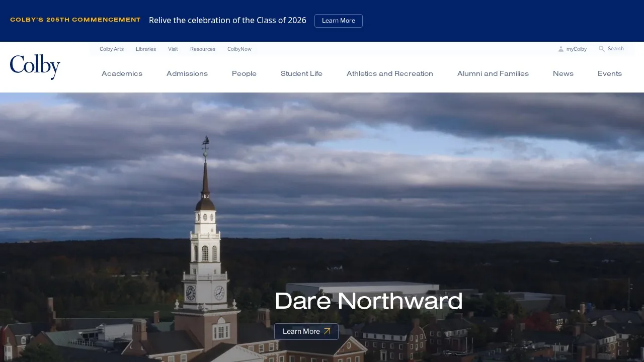
Task: Click Learn More in commencement banner
Action: coord(339,21)
